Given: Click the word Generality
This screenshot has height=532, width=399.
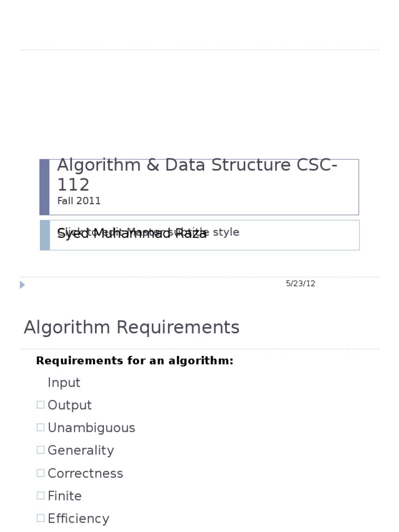Looking at the screenshot, I should [81, 450].
